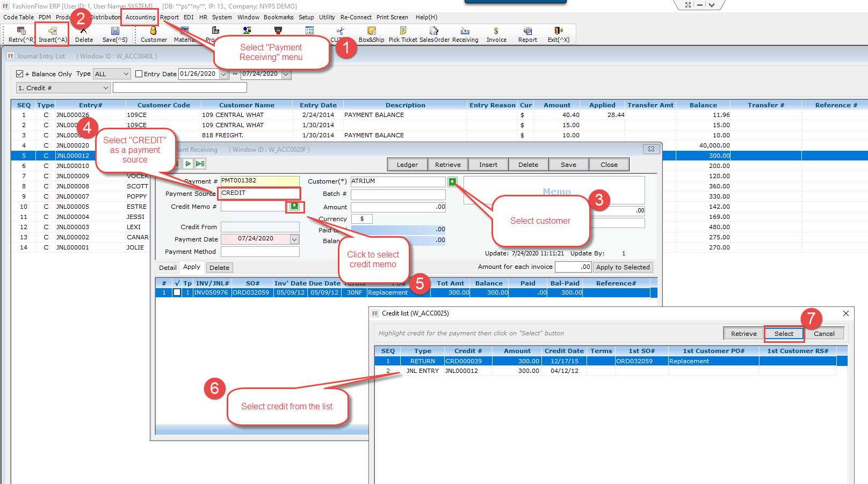Click the Amount for each invoice field
Screen dimensions: 868x484
tap(573, 267)
